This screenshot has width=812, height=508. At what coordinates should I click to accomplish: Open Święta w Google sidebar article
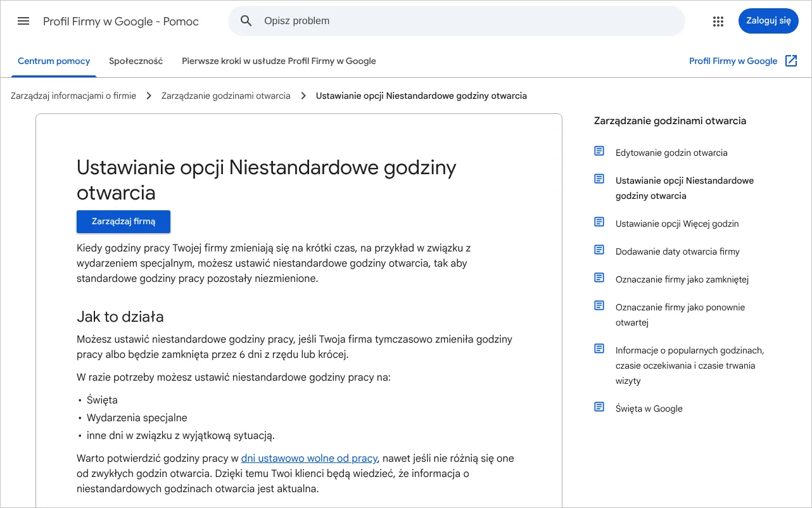point(649,409)
